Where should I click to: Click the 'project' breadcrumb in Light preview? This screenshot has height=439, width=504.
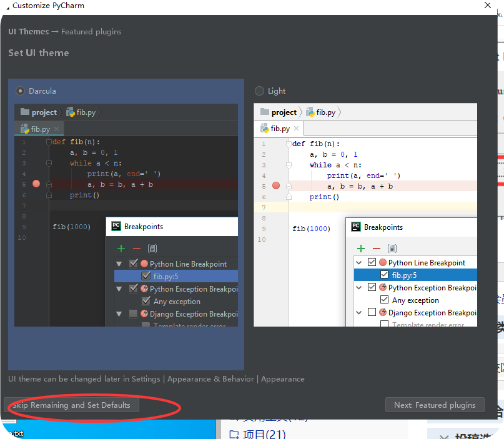tap(284, 112)
